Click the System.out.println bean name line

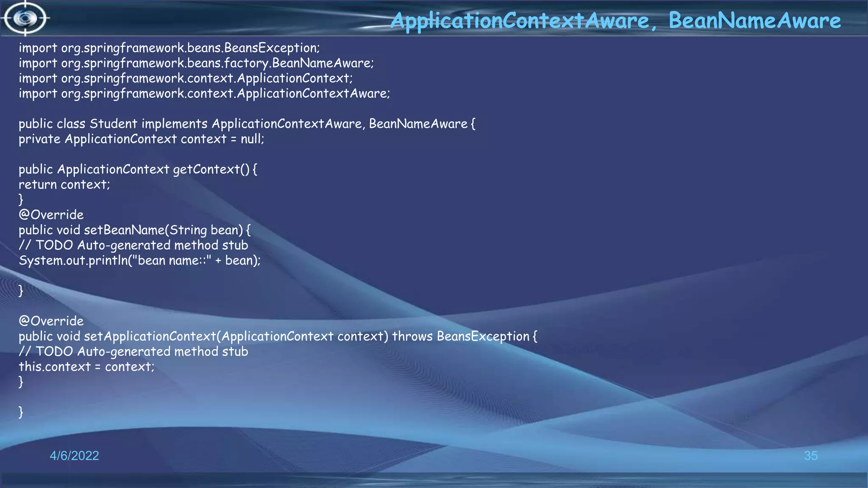pyautogui.click(x=140, y=261)
